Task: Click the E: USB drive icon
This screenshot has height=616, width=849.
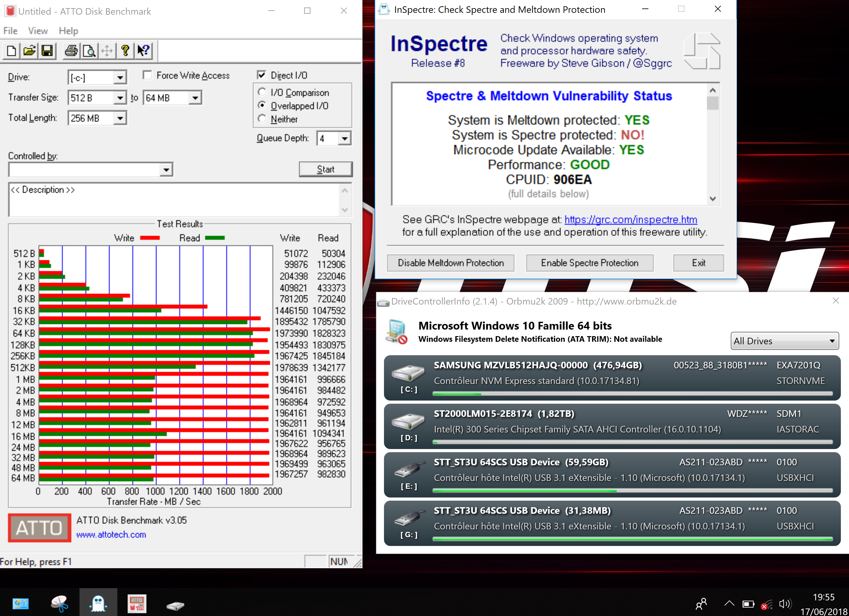Action: tap(410, 470)
